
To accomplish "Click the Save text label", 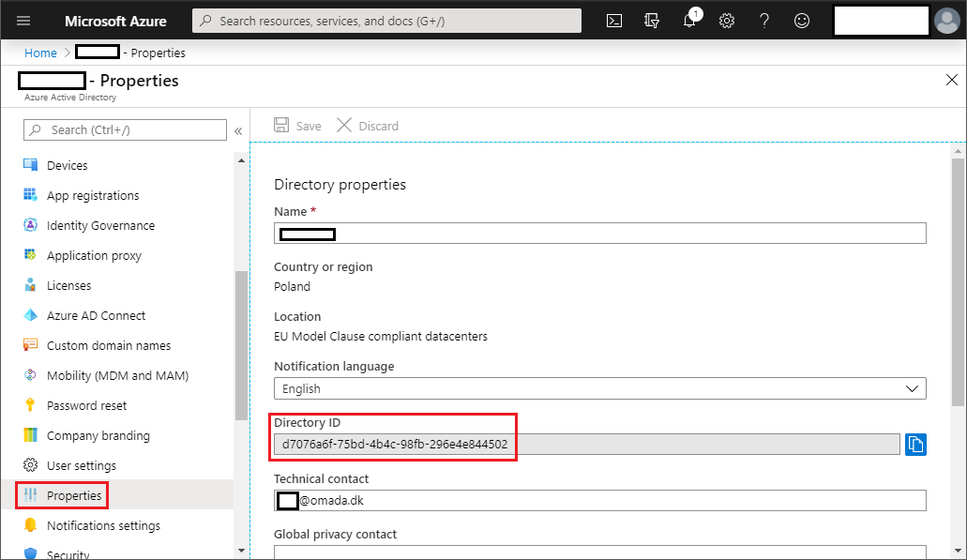I will pos(309,126).
